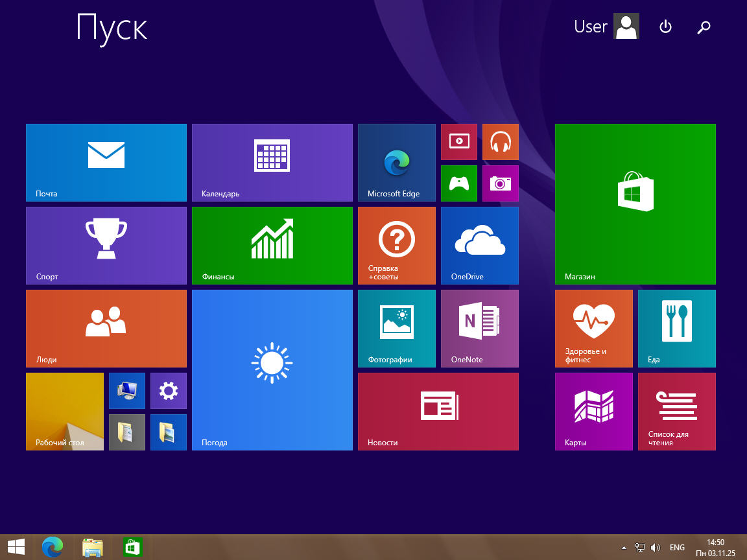Open the Xbox games controller tile
The image size is (747, 560).
coord(459,183)
